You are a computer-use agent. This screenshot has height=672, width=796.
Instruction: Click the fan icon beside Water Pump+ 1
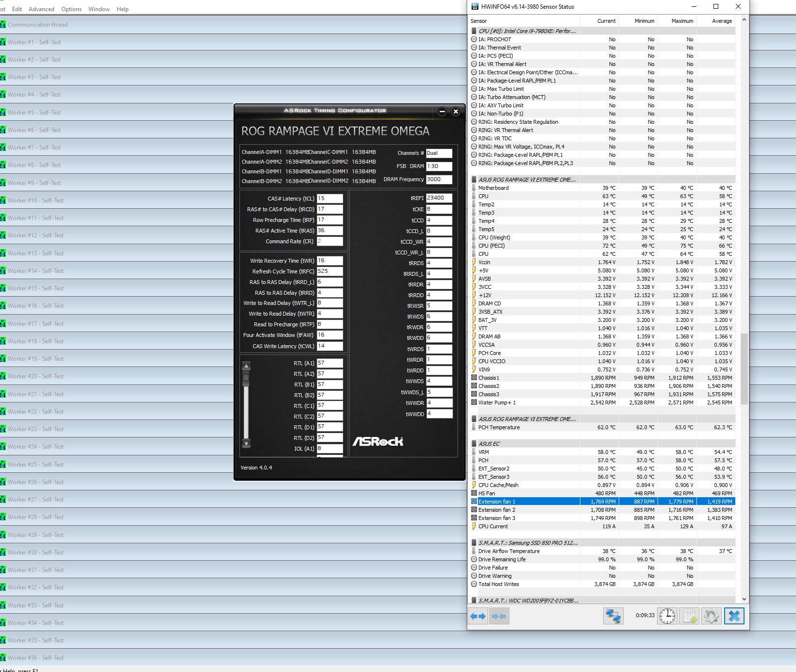pyautogui.click(x=474, y=403)
